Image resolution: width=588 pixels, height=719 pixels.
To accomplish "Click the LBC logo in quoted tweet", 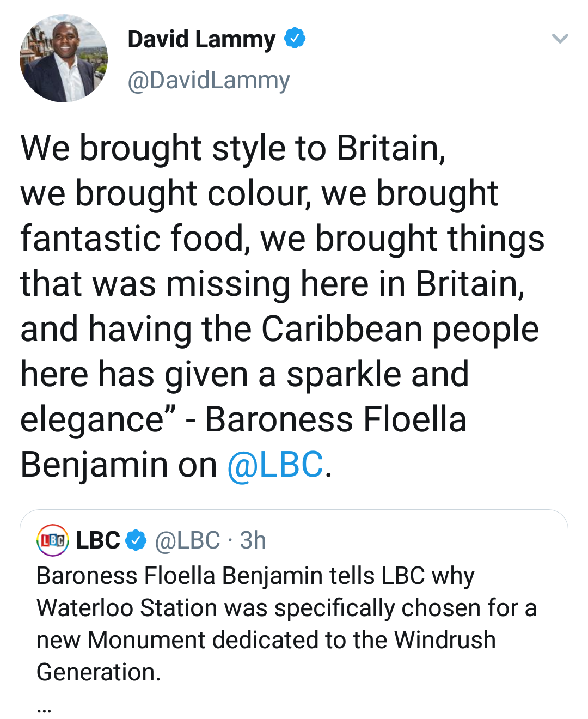I will [x=52, y=540].
